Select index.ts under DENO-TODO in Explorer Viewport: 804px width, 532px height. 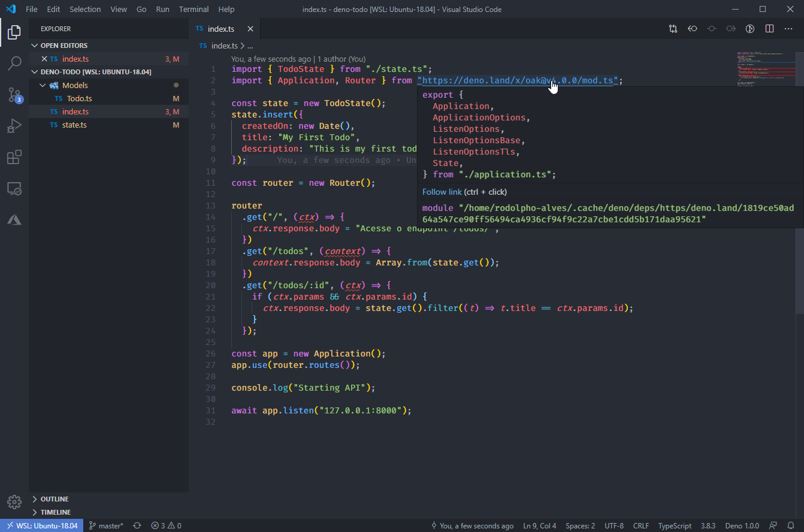109,111
